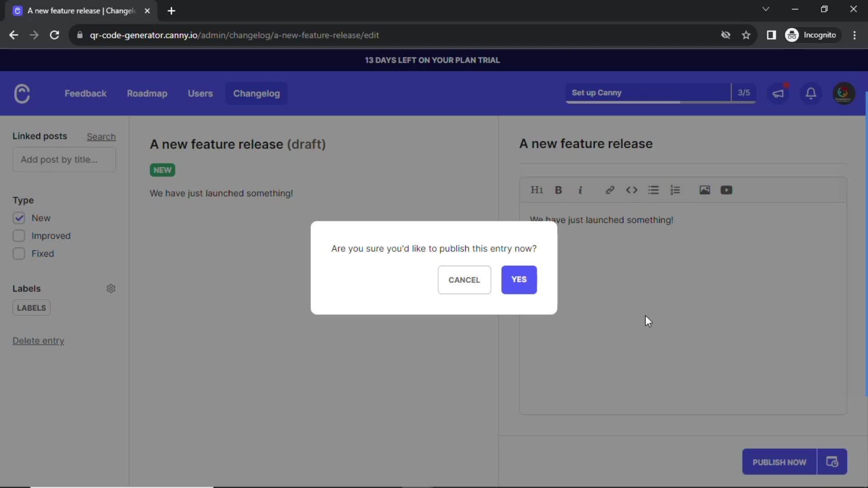Open the Roadmap navigation tab
868x488 pixels.
pyautogui.click(x=147, y=94)
